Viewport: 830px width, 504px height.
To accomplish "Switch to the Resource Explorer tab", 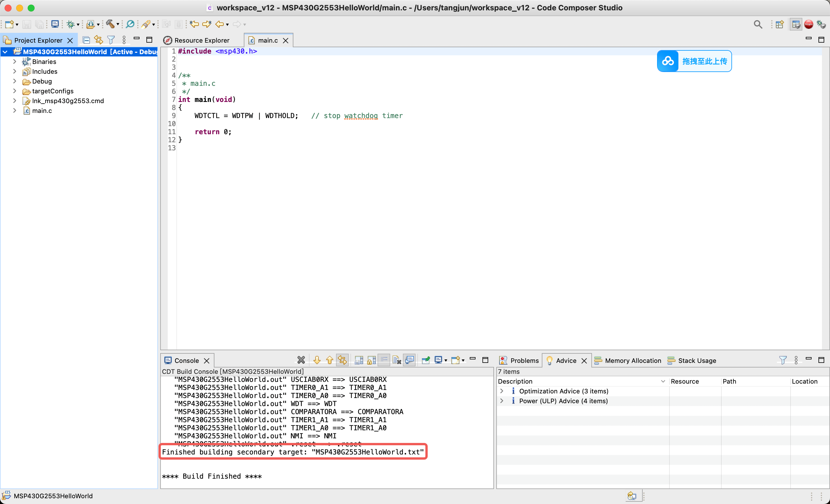I will (196, 40).
